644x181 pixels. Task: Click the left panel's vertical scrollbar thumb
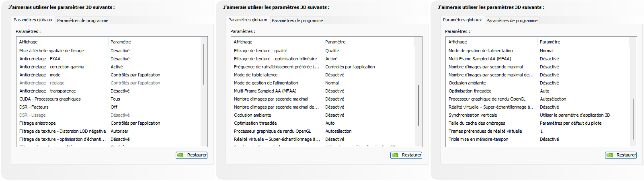tap(204, 64)
